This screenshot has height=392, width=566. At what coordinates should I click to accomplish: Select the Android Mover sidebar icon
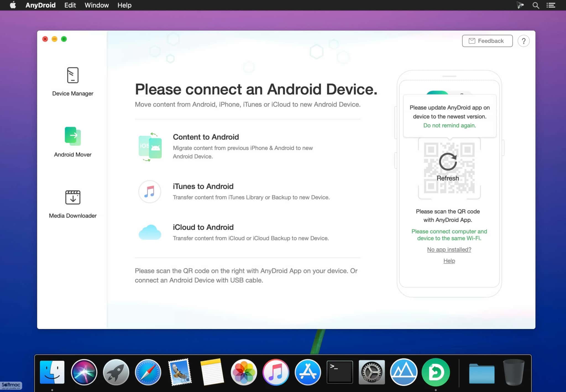(73, 136)
